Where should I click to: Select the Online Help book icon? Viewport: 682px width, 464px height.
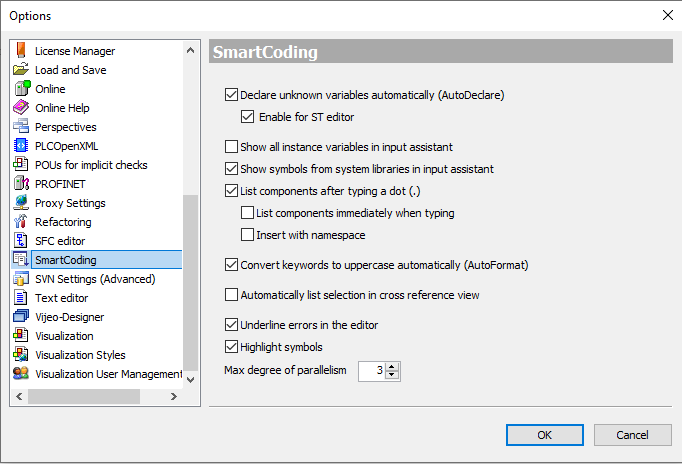tap(21, 108)
